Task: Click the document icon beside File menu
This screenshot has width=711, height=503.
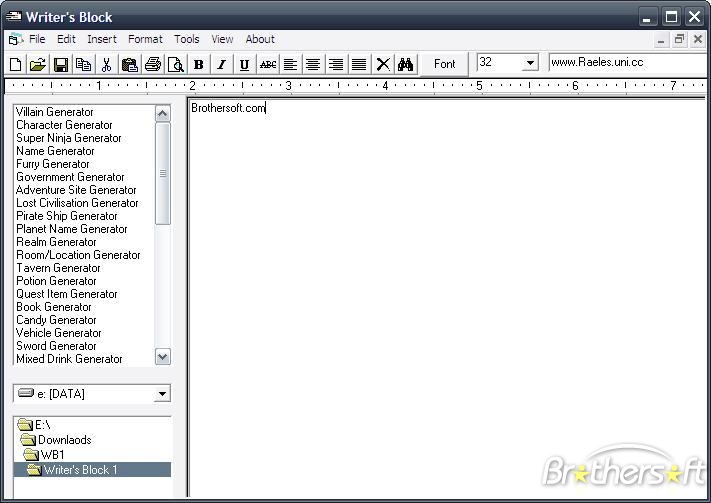Action: pyautogui.click(x=15, y=39)
